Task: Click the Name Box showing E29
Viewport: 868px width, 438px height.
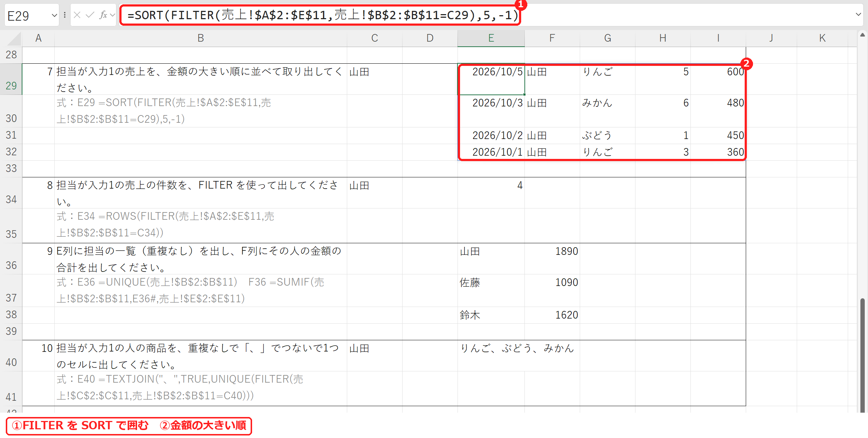Action: click(x=27, y=15)
